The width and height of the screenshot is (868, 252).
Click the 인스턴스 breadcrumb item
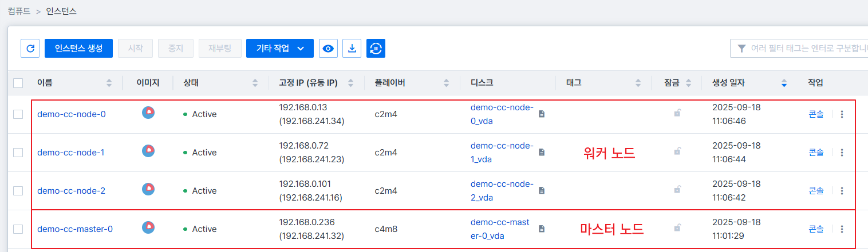[61, 11]
